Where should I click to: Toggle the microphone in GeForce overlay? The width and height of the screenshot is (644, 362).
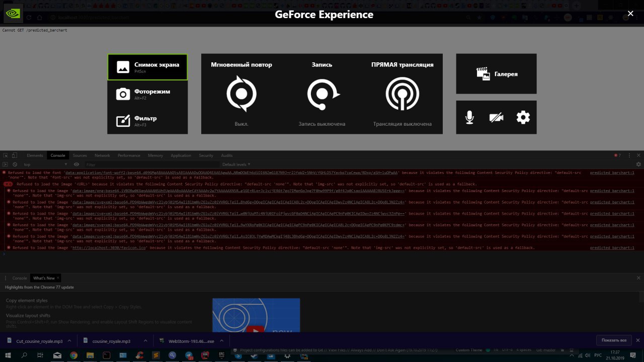[469, 118]
